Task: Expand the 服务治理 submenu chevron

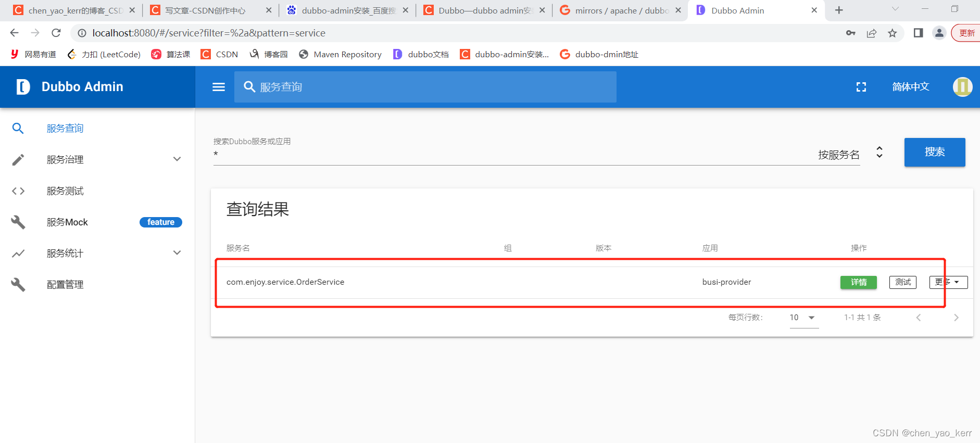Action: tap(177, 159)
